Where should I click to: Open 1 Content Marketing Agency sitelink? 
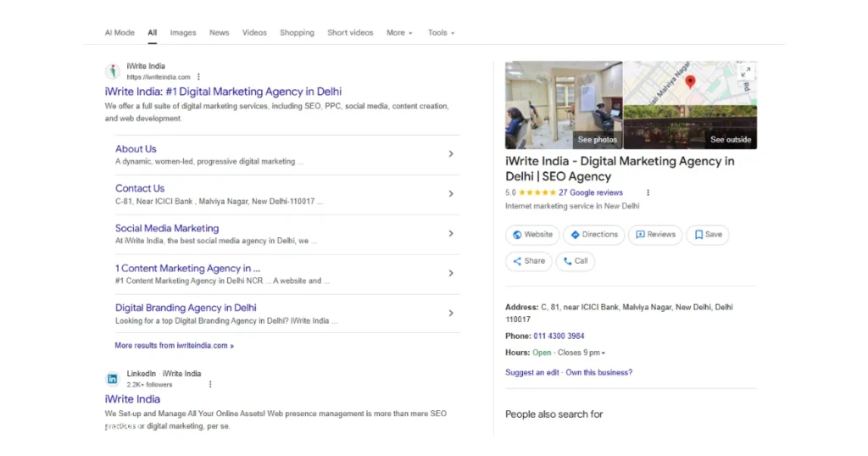187,268
